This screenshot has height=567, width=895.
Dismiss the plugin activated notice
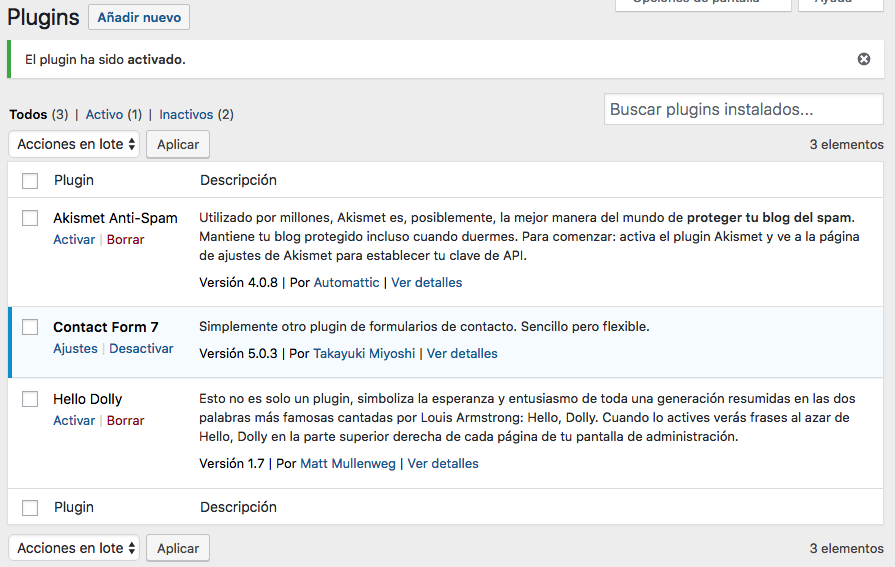point(864,59)
